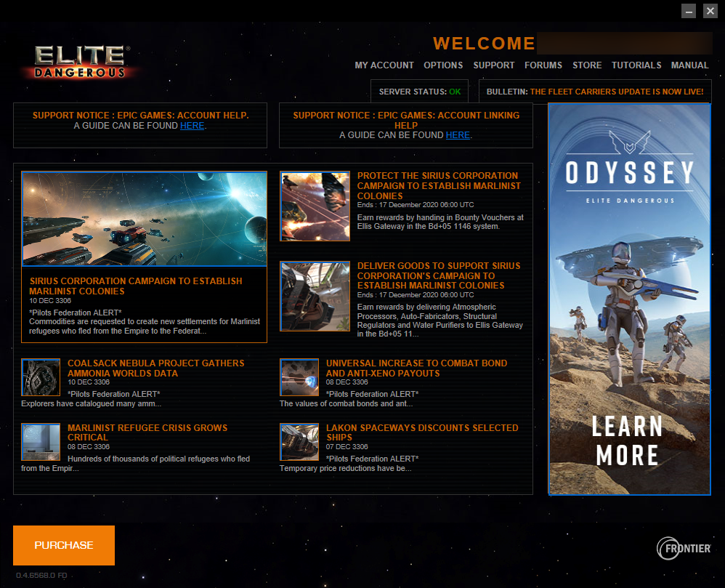This screenshot has width=725, height=588.
Task: Click the orange Purchase button
Action: (x=64, y=545)
